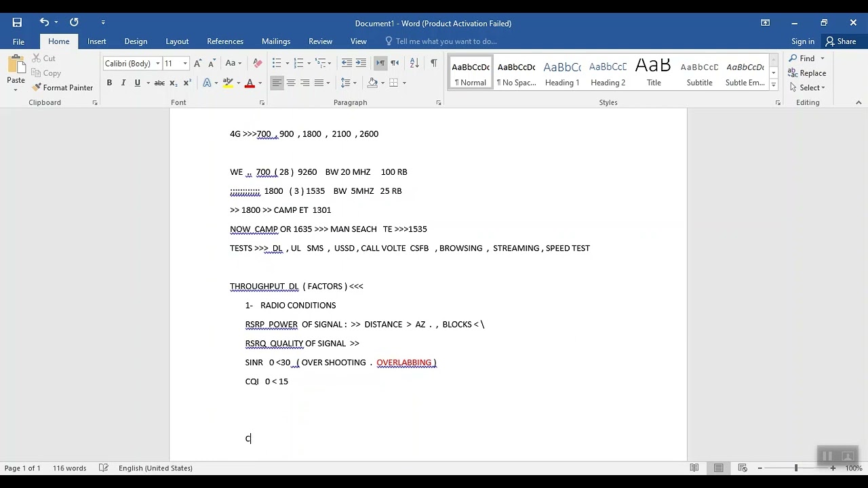This screenshot has height=488, width=868.
Task: Apply the No Spacing style
Action: (x=516, y=73)
